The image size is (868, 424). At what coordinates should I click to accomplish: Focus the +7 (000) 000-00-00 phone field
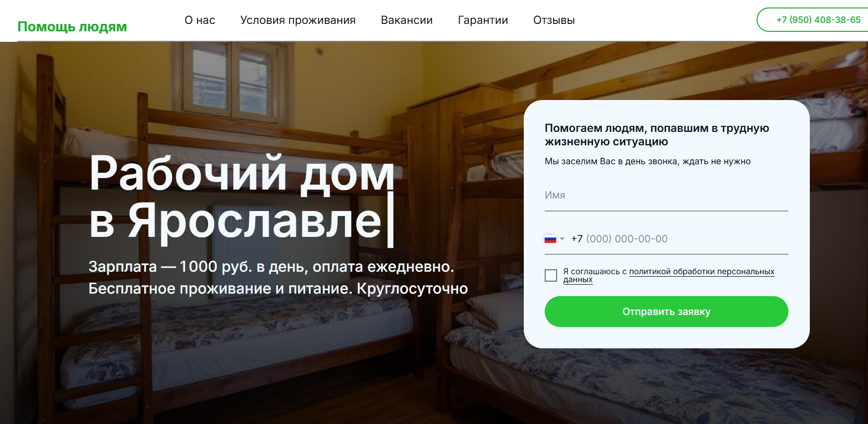pyautogui.click(x=679, y=239)
